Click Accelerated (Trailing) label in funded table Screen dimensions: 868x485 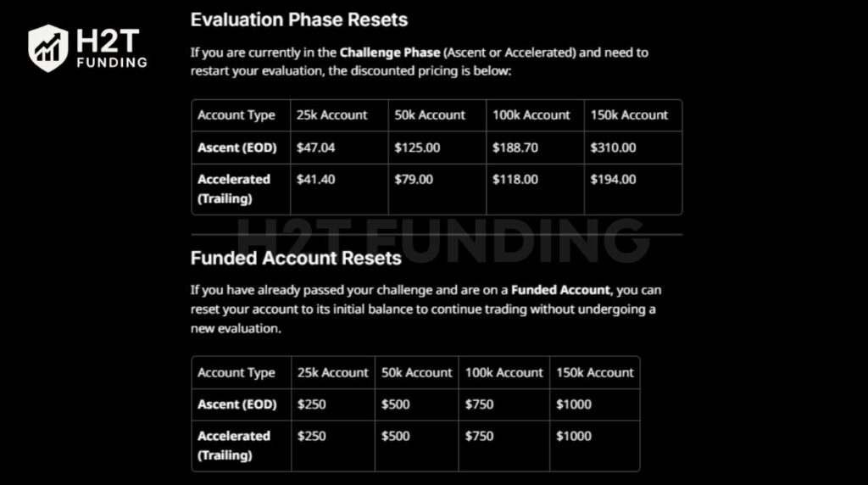tap(234, 446)
